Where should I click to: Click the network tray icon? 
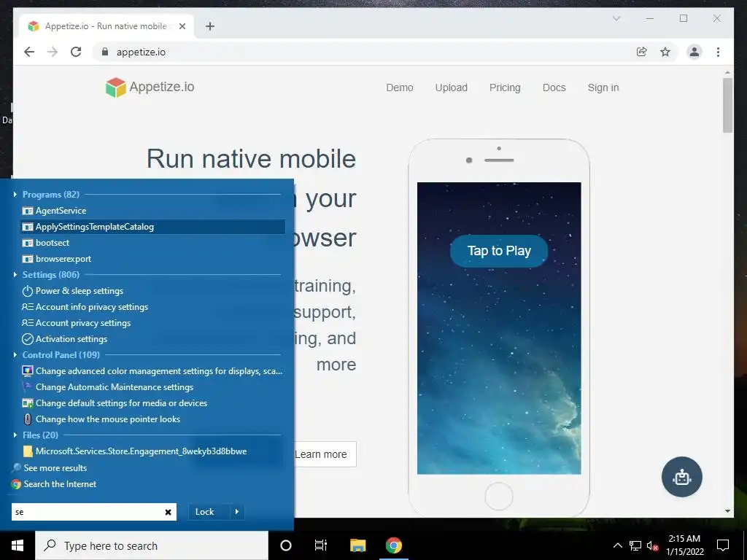635,545
